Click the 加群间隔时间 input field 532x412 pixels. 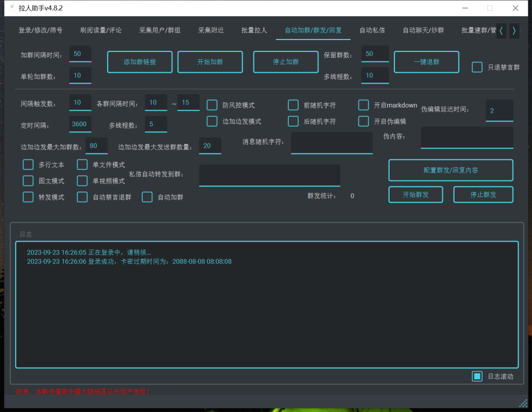coord(80,54)
